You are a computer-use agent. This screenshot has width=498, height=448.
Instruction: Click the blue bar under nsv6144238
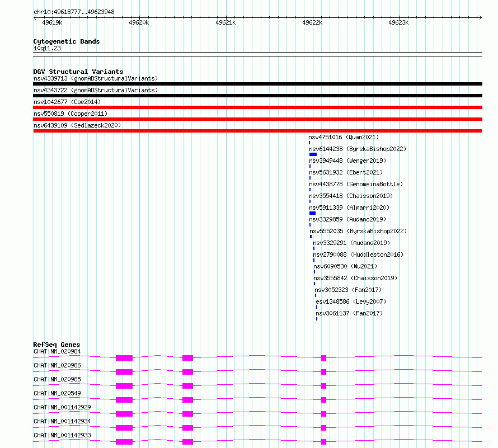(x=313, y=154)
